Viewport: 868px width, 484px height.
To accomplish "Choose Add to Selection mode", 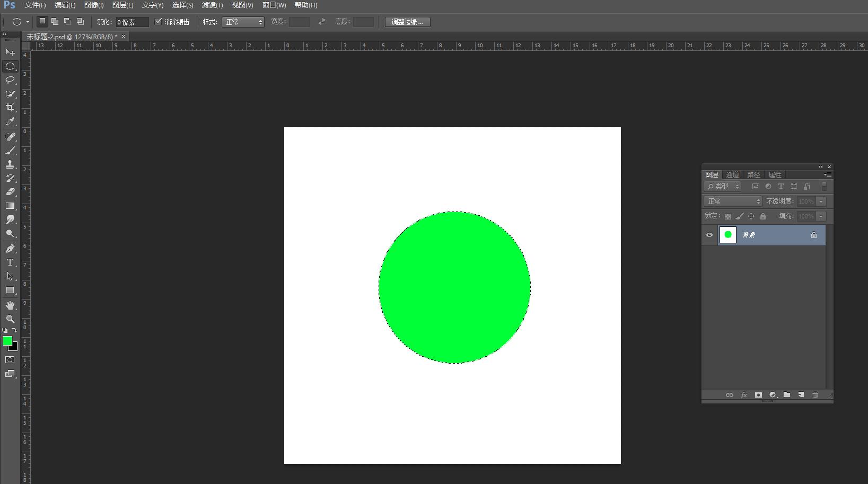I will (55, 22).
